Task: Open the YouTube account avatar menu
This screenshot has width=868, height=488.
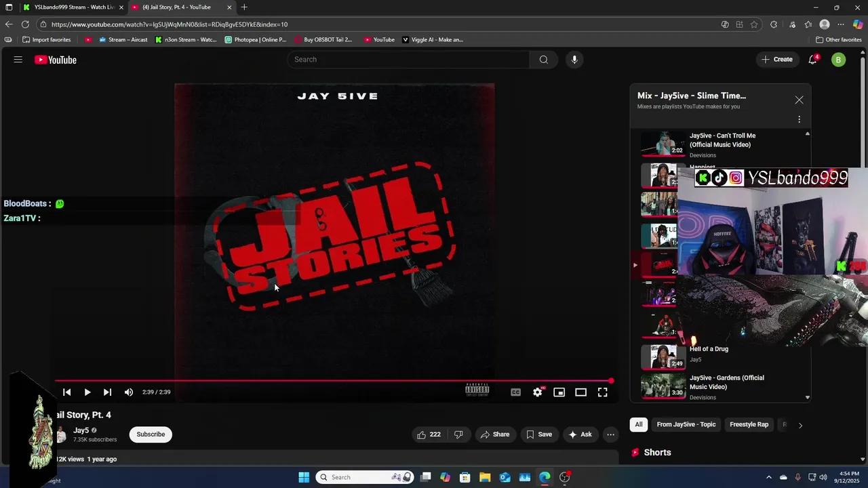Action: 838,60
